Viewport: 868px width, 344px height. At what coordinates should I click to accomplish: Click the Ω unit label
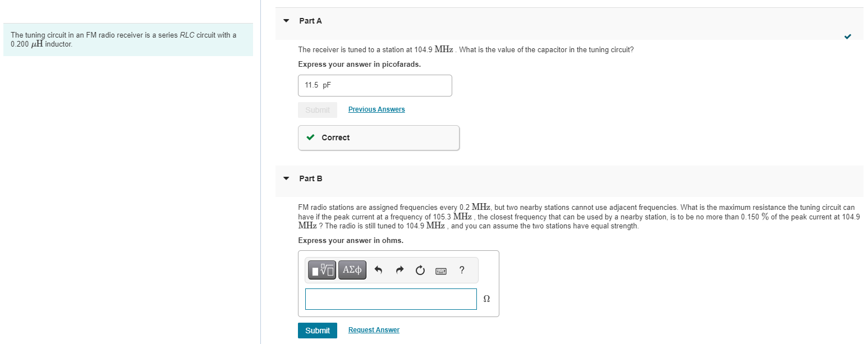tap(486, 300)
